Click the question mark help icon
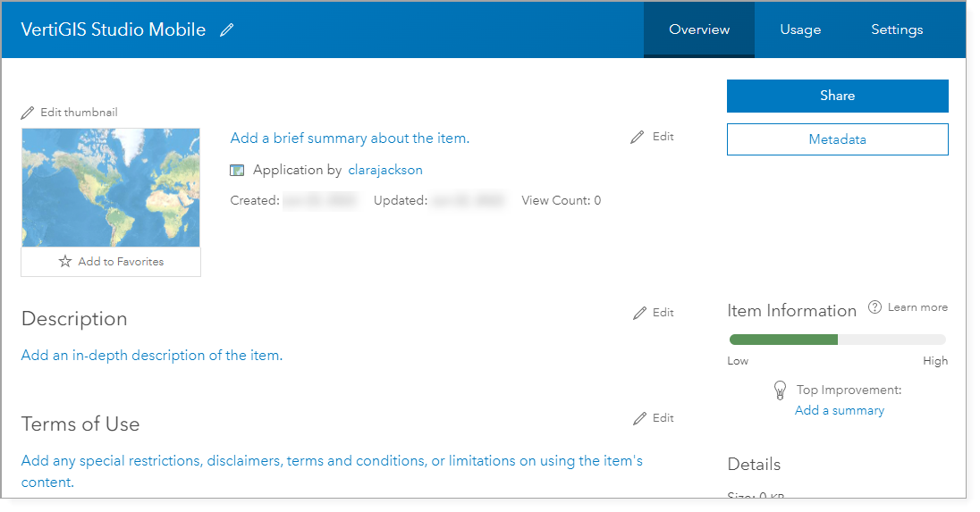The height and width of the screenshot is (512, 980). pyautogui.click(x=875, y=307)
